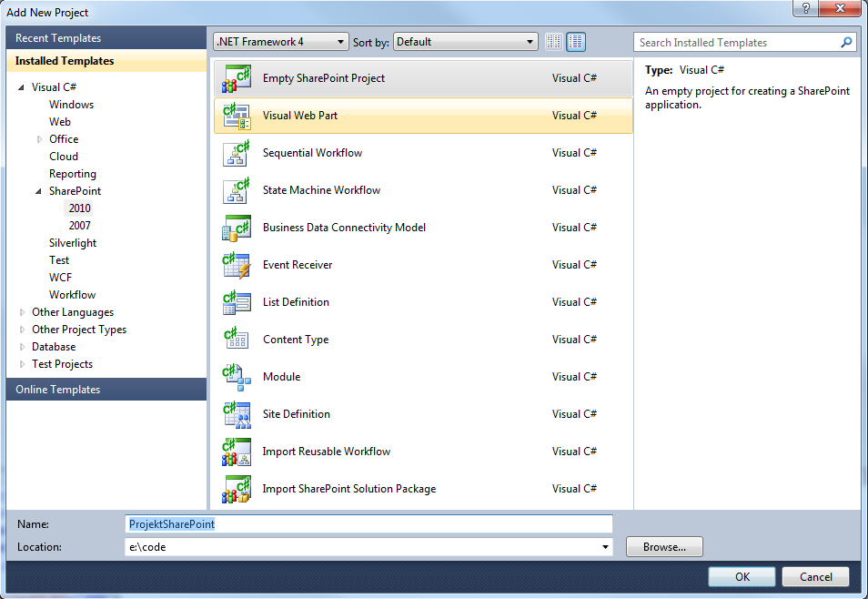Click the Browse... button
The width and height of the screenshot is (868, 599).
[x=664, y=547]
